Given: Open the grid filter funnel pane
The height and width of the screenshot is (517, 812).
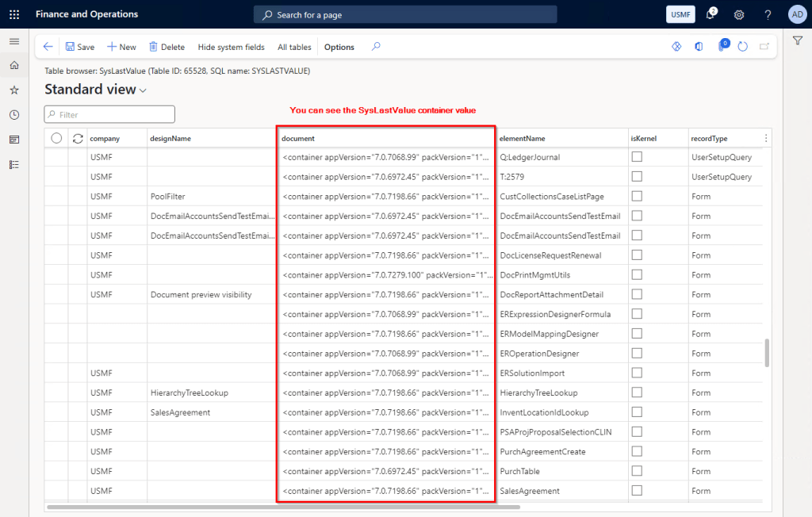Looking at the screenshot, I should [x=798, y=40].
